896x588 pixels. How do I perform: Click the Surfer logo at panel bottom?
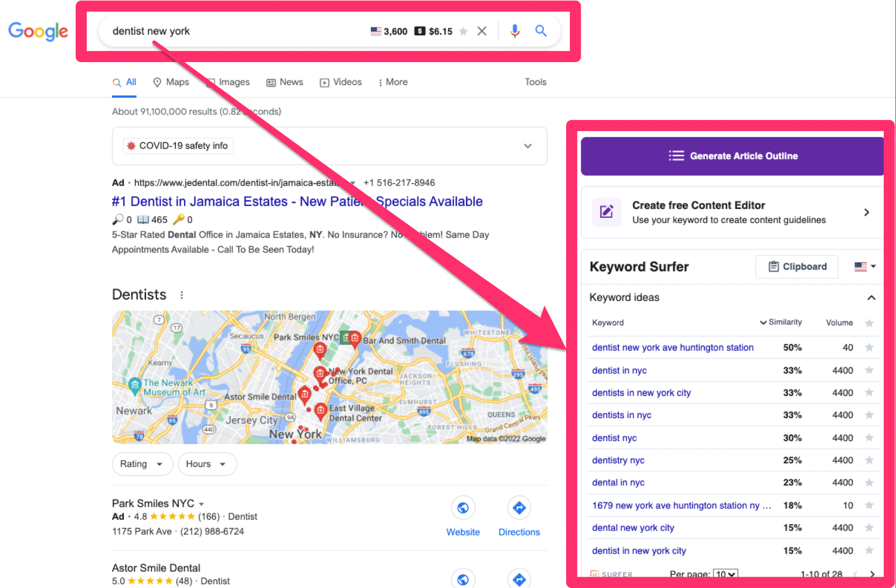[612, 574]
